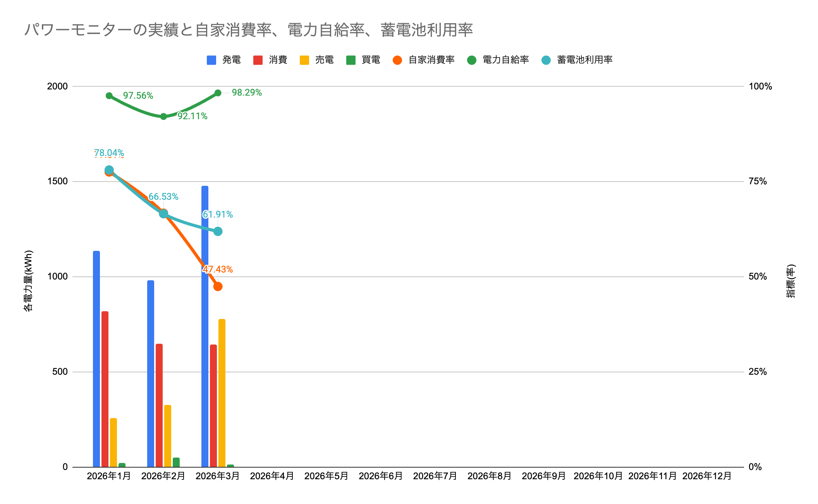Click the 各電力量(kWh) left axis title
The image size is (818, 504).
pyautogui.click(x=28, y=281)
